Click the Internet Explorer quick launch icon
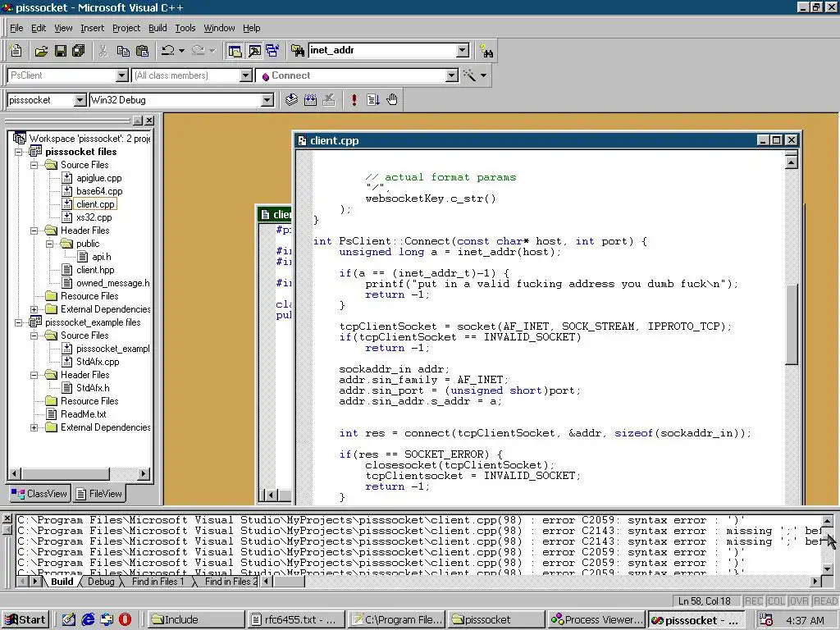The image size is (840, 630). point(88,620)
